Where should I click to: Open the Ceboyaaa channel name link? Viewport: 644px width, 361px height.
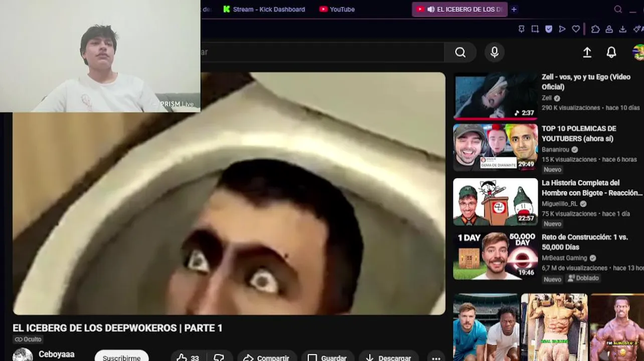56,354
